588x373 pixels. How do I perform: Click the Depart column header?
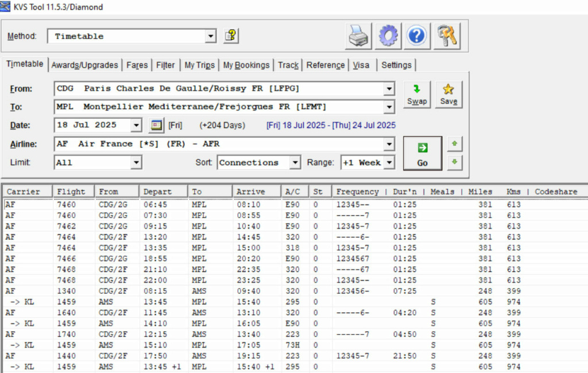pos(164,192)
